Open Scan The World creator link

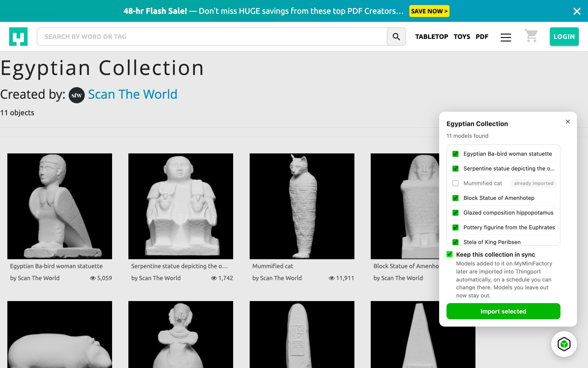[x=133, y=94]
